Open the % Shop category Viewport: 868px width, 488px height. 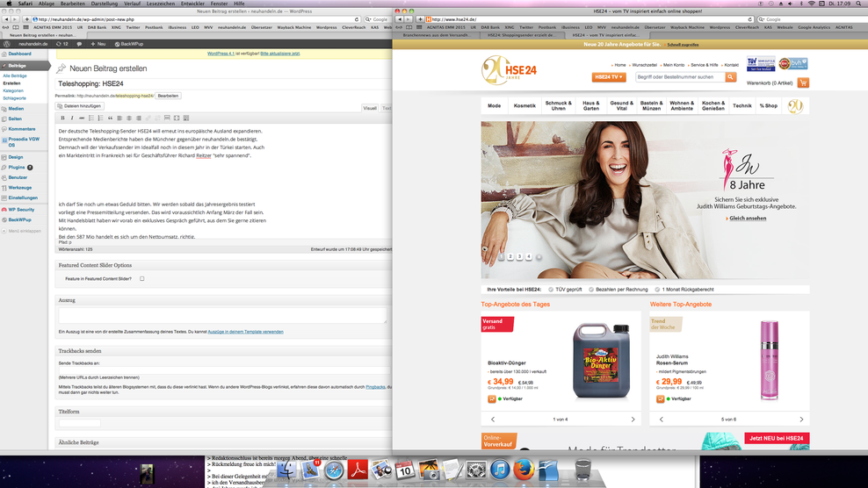[769, 105]
